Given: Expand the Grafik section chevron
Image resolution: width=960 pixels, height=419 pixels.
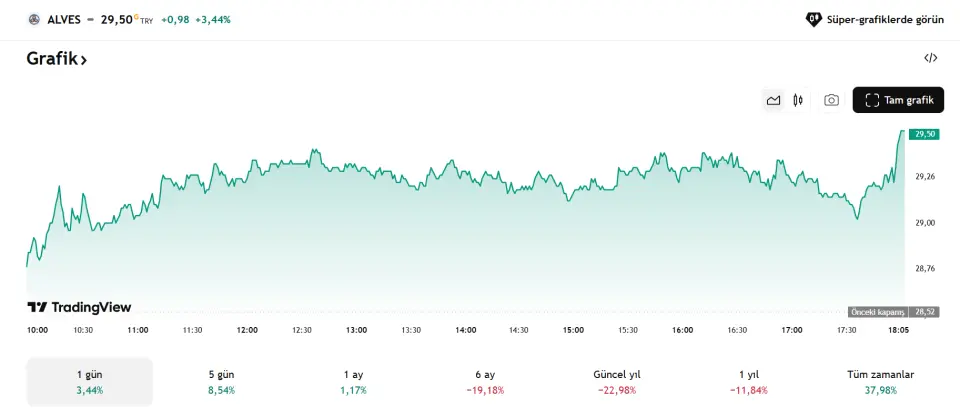Looking at the screenshot, I should [84, 60].
